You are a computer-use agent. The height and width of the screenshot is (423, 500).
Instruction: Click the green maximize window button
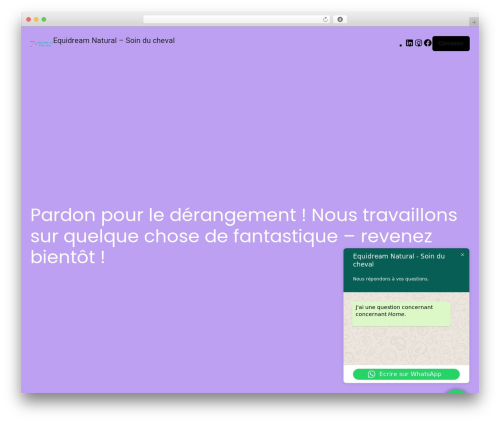(44, 19)
